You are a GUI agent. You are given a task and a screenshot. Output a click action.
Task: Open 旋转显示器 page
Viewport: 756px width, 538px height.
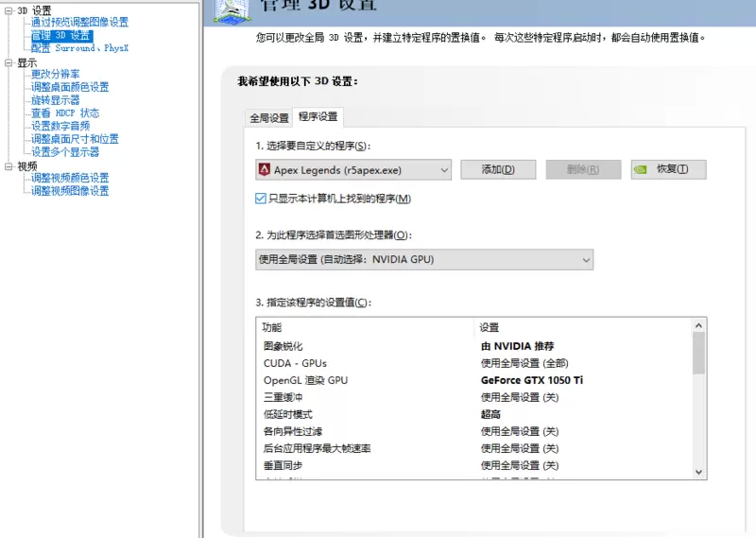[56, 100]
